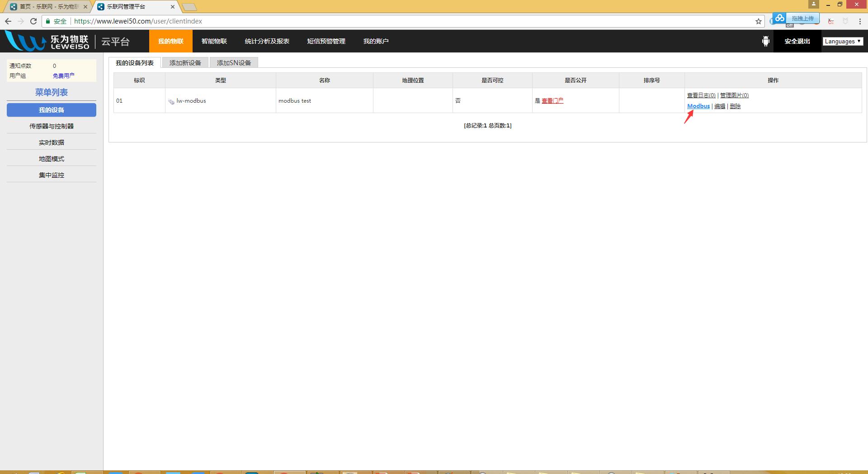
Task: Select 我的设备 in the sidebar menu
Action: (52, 110)
